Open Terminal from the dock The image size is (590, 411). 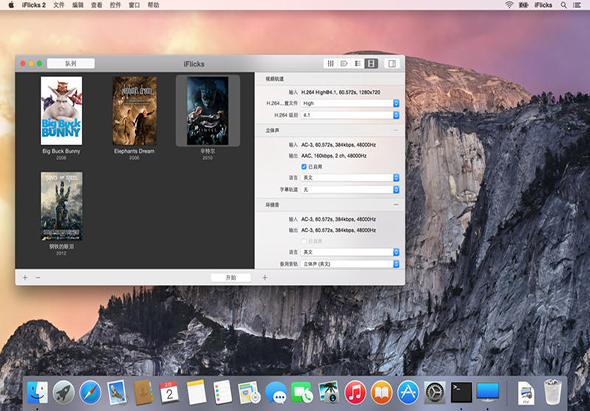click(x=461, y=392)
